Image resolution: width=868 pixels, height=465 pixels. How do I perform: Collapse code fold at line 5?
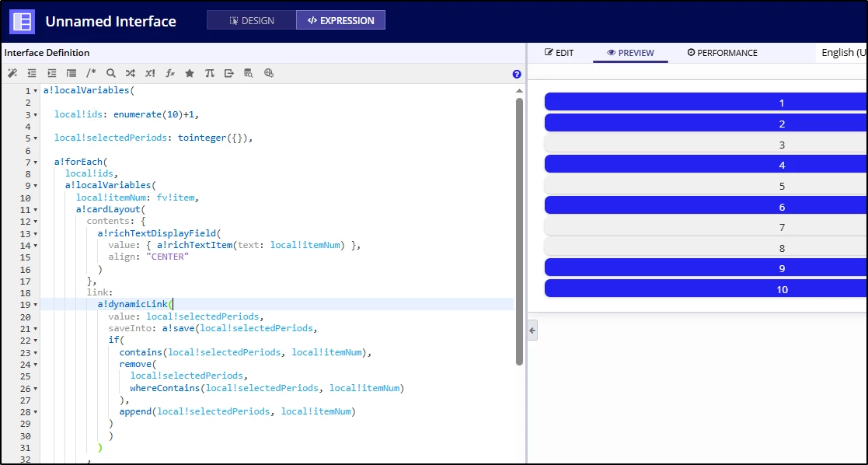tap(36, 138)
